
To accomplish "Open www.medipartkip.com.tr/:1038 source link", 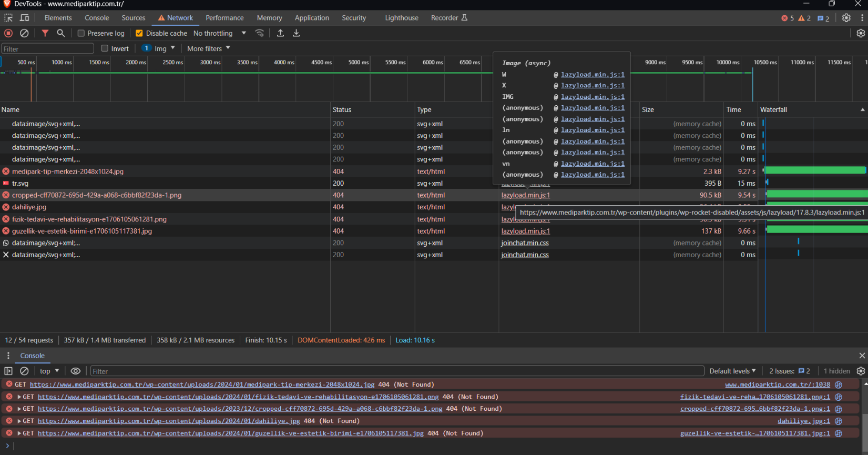I will (x=778, y=385).
